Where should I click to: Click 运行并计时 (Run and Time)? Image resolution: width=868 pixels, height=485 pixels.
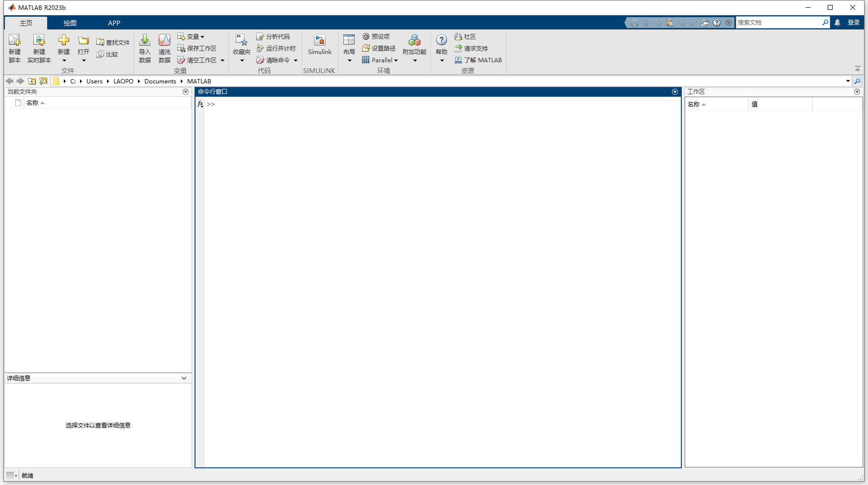pos(276,48)
